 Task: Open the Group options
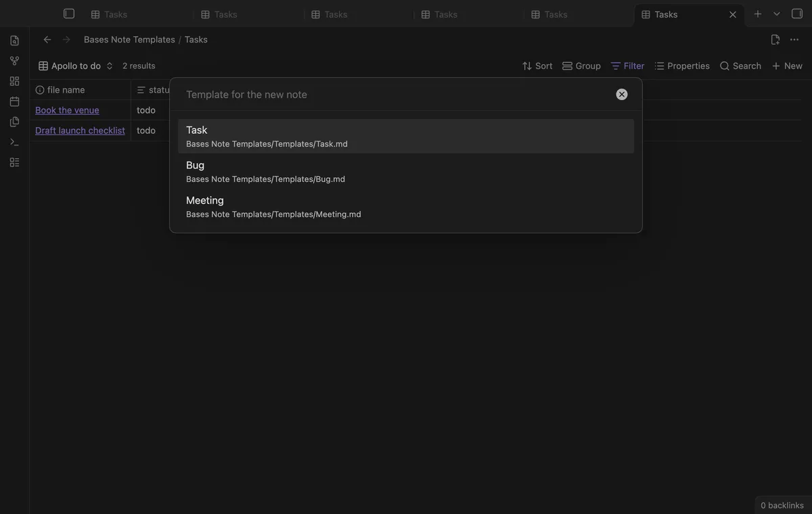coord(581,66)
